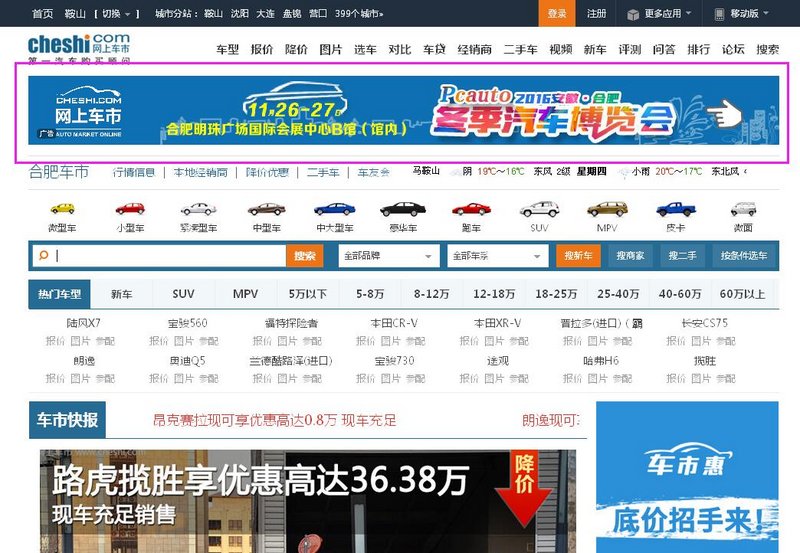Switch to the 热门车型 tab
The image size is (800, 553).
(x=59, y=294)
